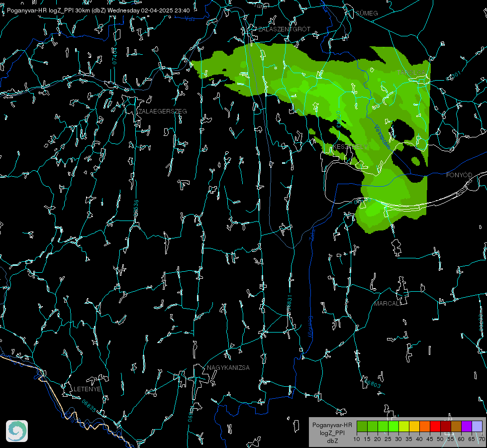Click the FONYÓD city label
The height and width of the screenshot is (448, 487).
click(459, 175)
